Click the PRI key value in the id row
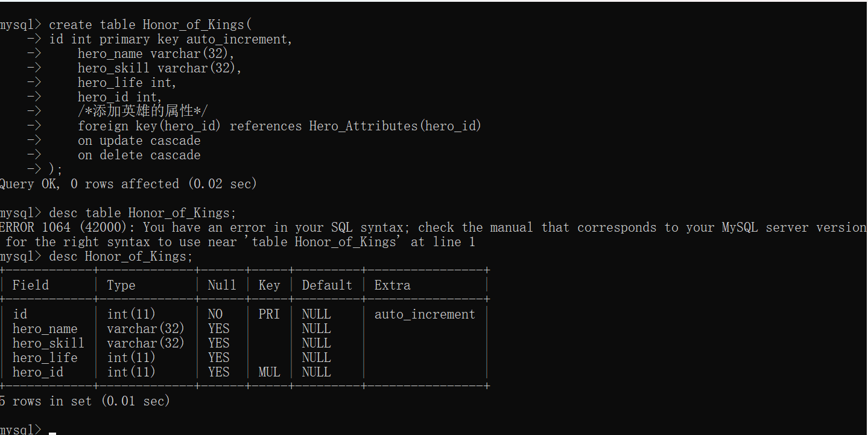 click(x=269, y=314)
